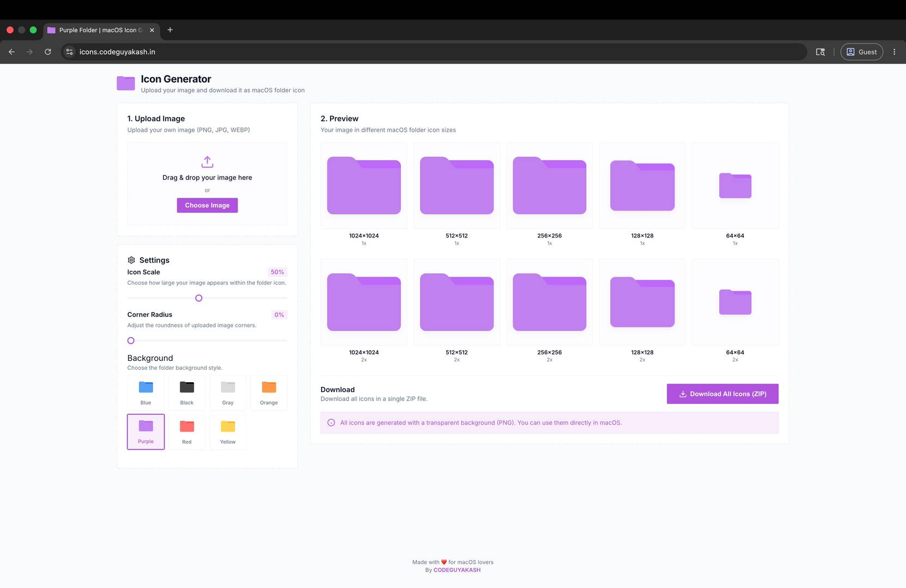The image size is (906, 588).
Task: Open a new browser tab with plus
Action: pos(170,30)
